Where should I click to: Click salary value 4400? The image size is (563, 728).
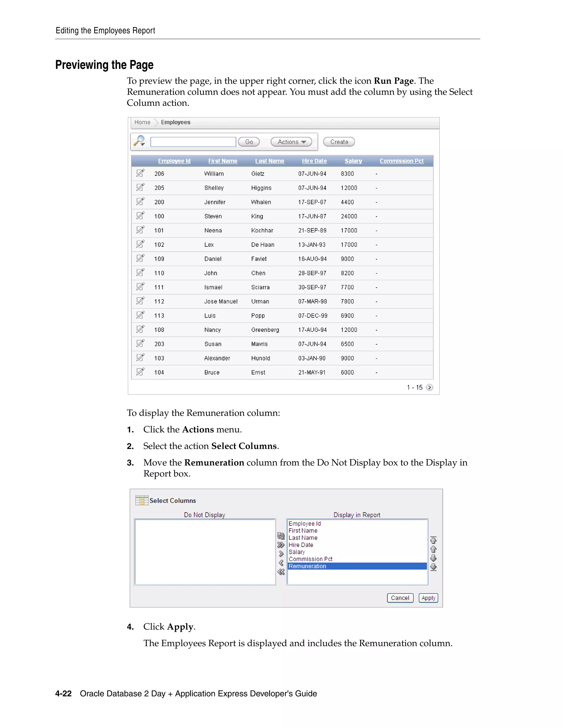tap(347, 202)
